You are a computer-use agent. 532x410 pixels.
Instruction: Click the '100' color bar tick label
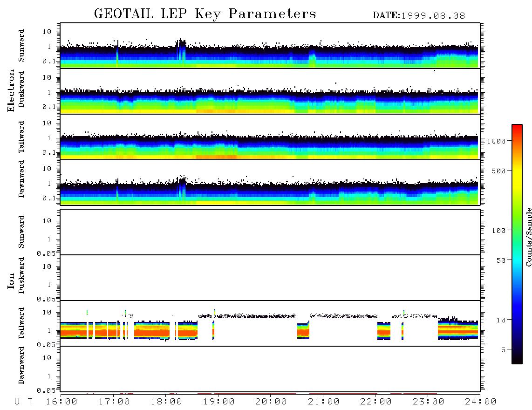[x=498, y=231]
